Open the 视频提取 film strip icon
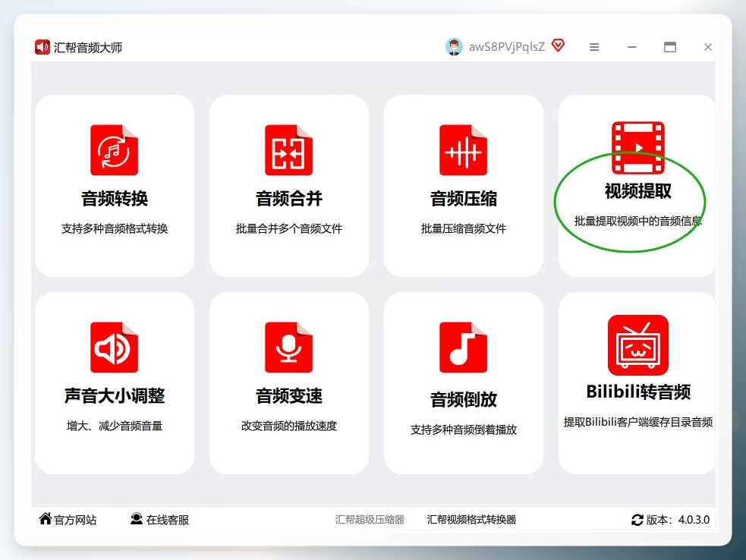Viewport: 746px width, 560px height. pos(638,147)
